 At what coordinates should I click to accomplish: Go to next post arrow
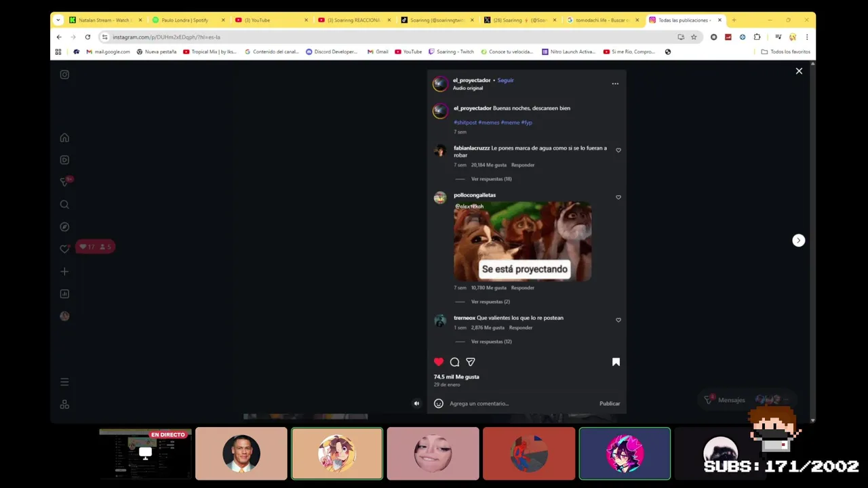(x=798, y=241)
